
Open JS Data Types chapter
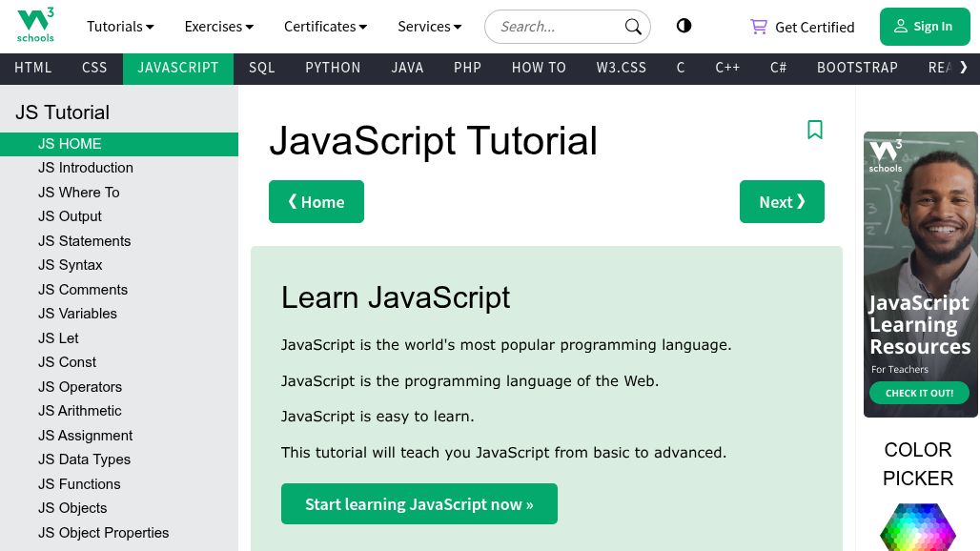119,459
